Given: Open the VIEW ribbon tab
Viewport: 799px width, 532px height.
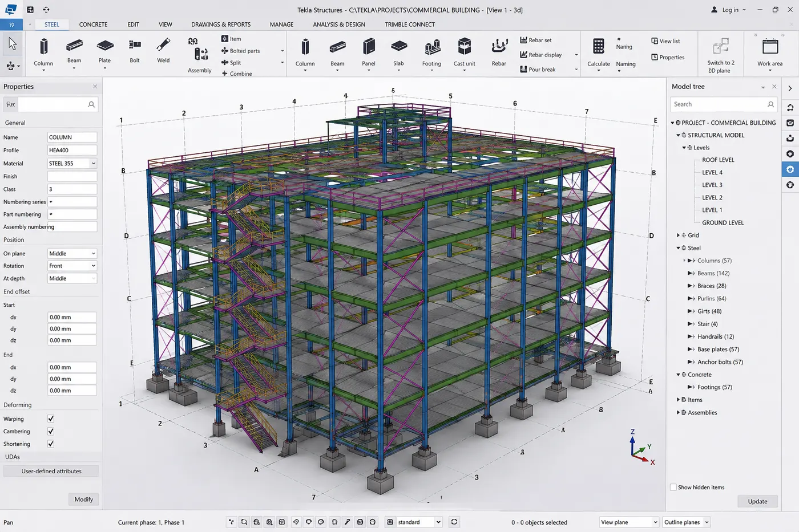Looking at the screenshot, I should (x=166, y=25).
